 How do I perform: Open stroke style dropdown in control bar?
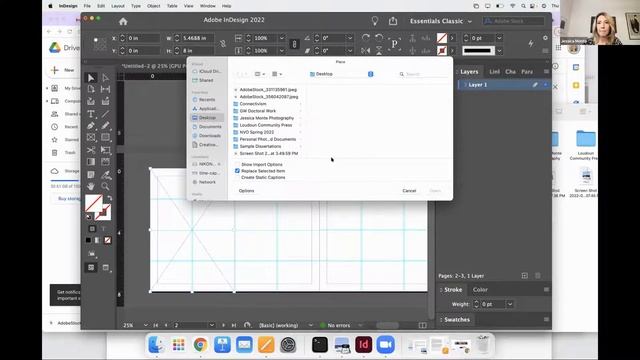499,51
